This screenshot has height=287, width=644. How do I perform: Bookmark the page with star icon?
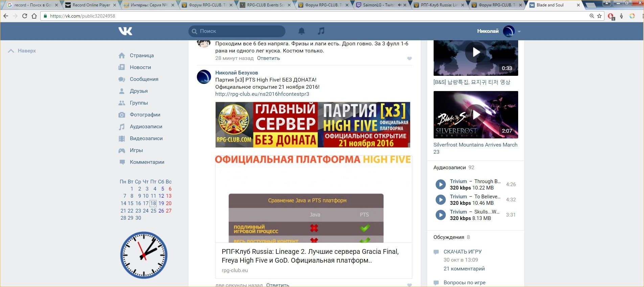tap(599, 16)
